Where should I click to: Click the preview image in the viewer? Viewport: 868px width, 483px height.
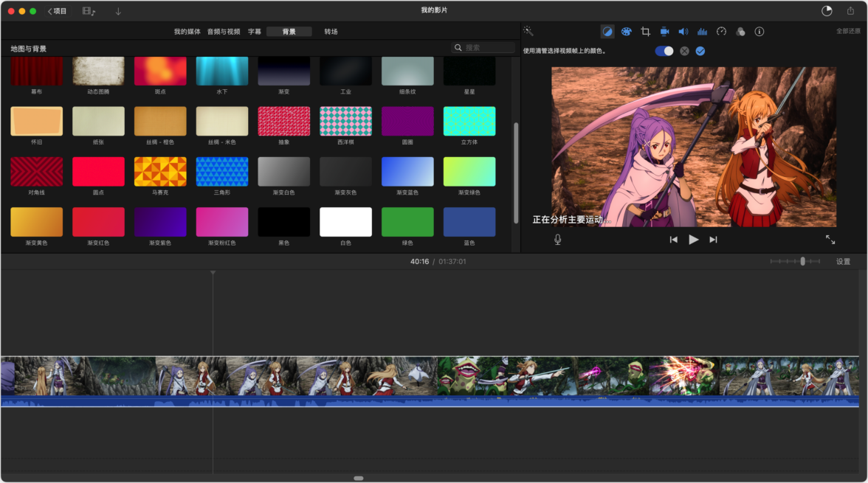[694, 147]
